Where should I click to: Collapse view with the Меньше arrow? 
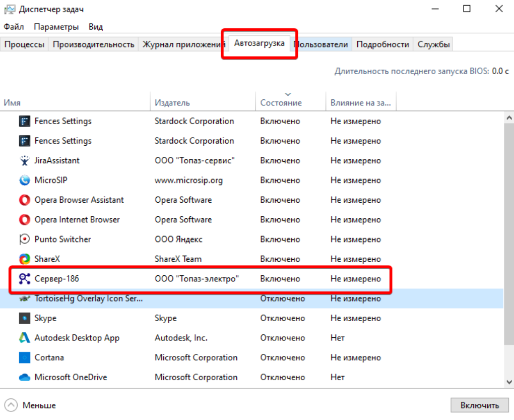click(x=11, y=405)
